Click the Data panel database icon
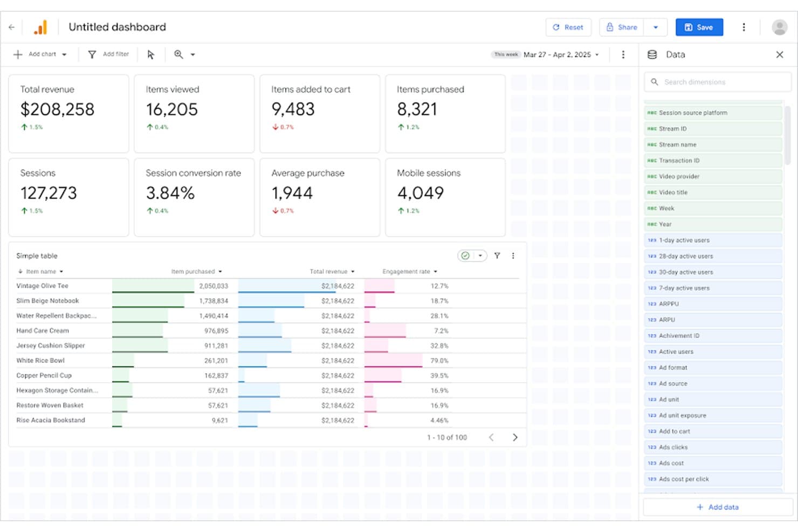The width and height of the screenshot is (798, 532). (652, 54)
